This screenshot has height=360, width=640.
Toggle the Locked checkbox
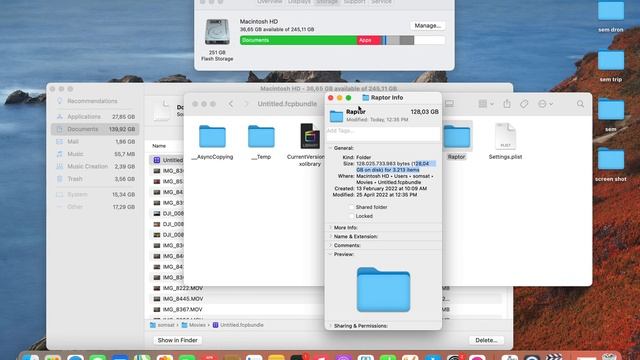351,216
